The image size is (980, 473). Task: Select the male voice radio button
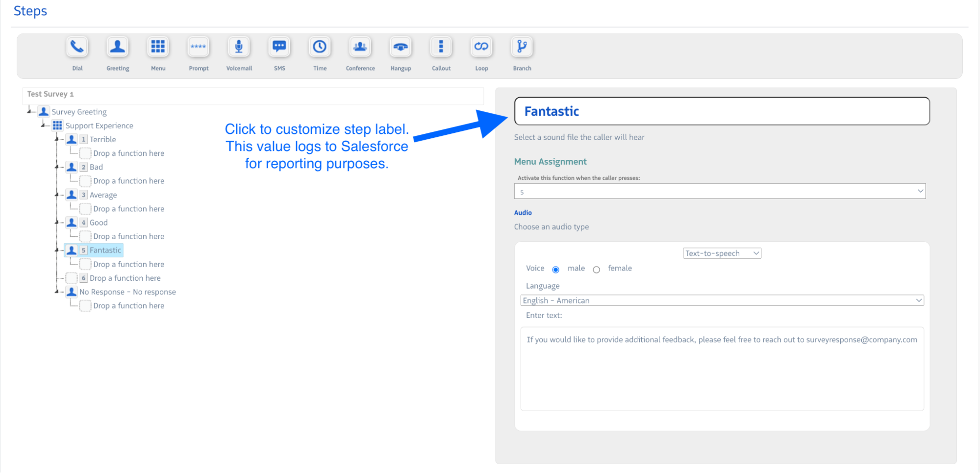pyautogui.click(x=555, y=270)
